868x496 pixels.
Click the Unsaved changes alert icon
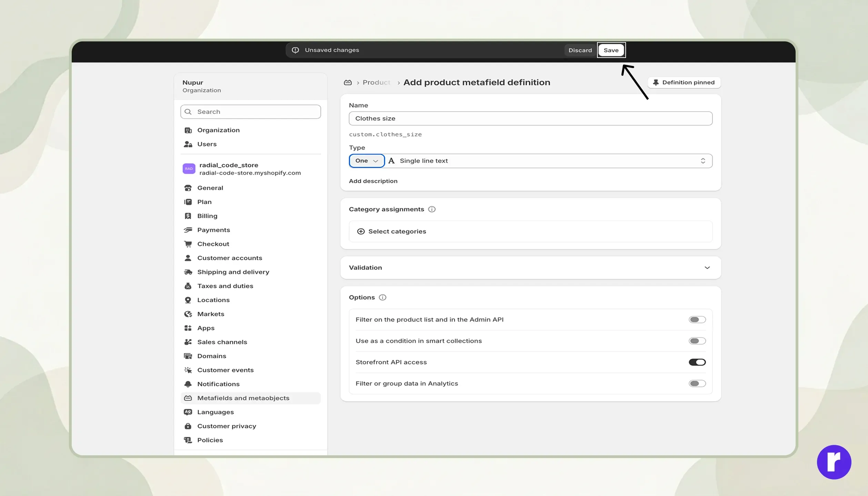(x=295, y=50)
